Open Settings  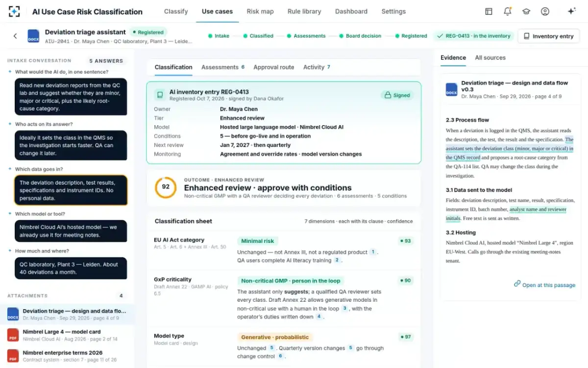pos(393,11)
